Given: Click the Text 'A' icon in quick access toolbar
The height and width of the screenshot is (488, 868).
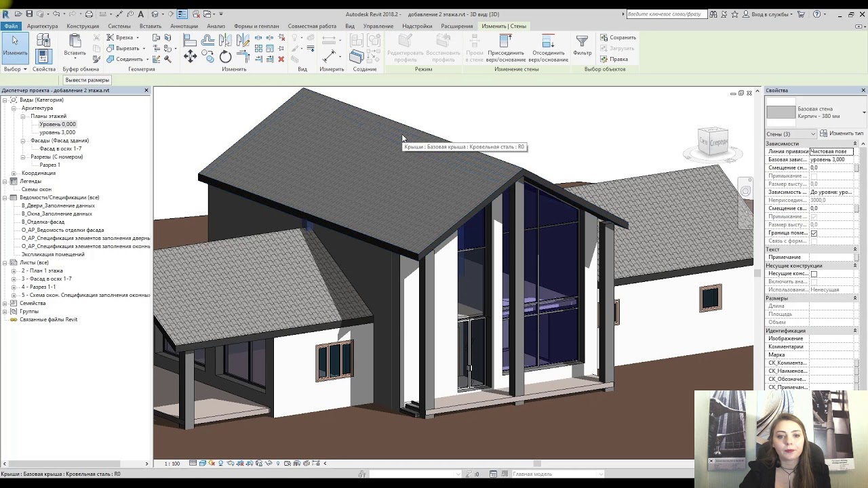Looking at the screenshot, I should click(140, 14).
